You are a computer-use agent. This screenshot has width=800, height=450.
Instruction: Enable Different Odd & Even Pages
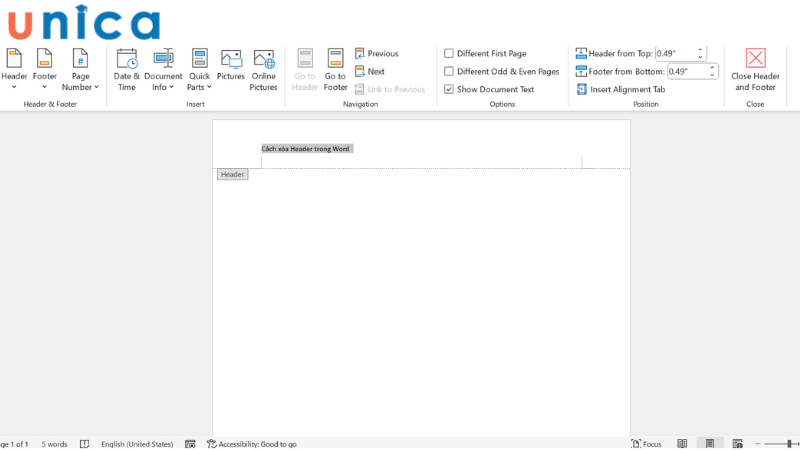(448, 71)
